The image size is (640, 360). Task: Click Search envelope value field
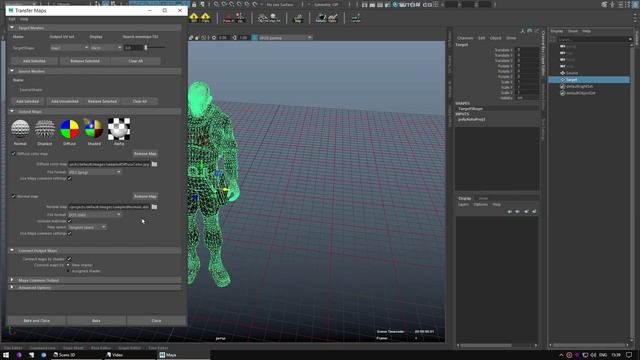[x=133, y=48]
